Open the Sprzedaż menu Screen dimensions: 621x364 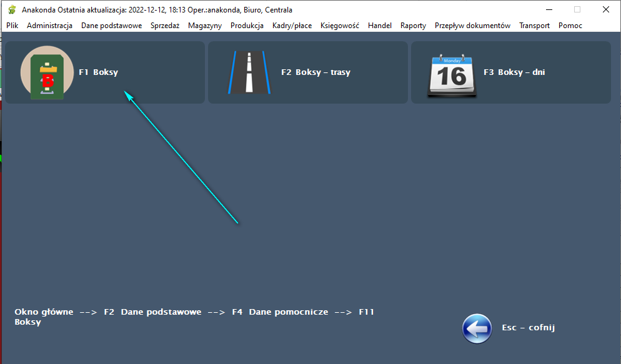point(165,26)
